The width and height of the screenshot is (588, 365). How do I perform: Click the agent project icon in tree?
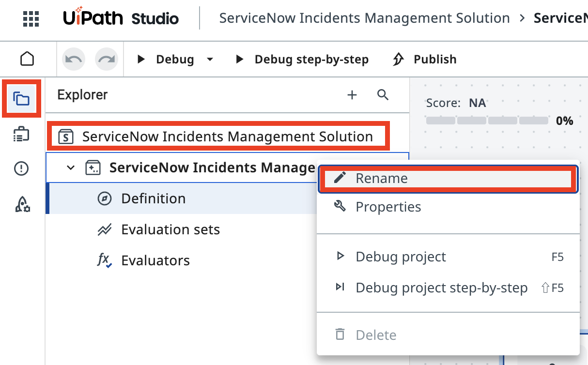point(93,167)
